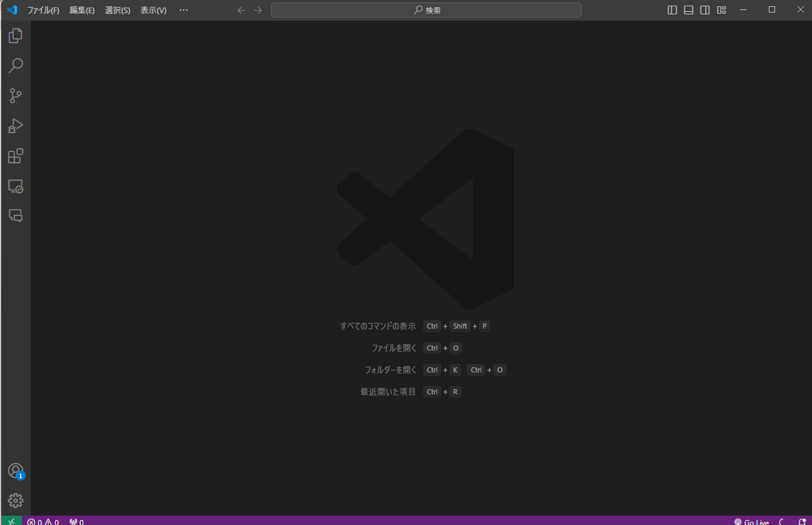Click the VS Code logo in title bar
This screenshot has height=525, width=812.
(x=12, y=10)
